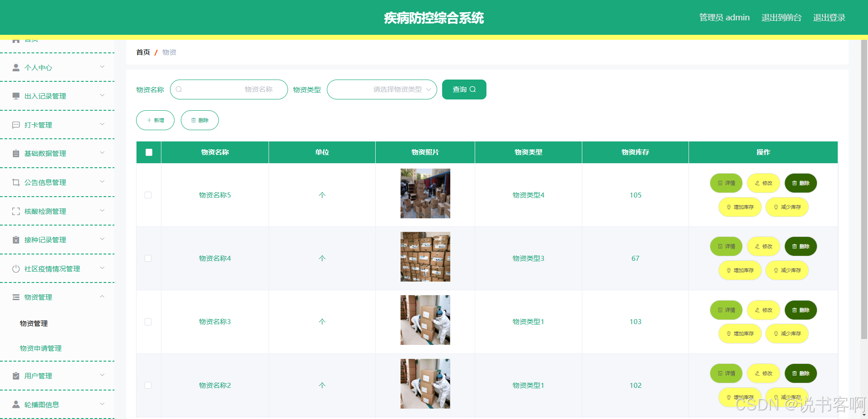Toggle select-all checkbox in table header
The height and width of the screenshot is (419, 868).
click(149, 152)
